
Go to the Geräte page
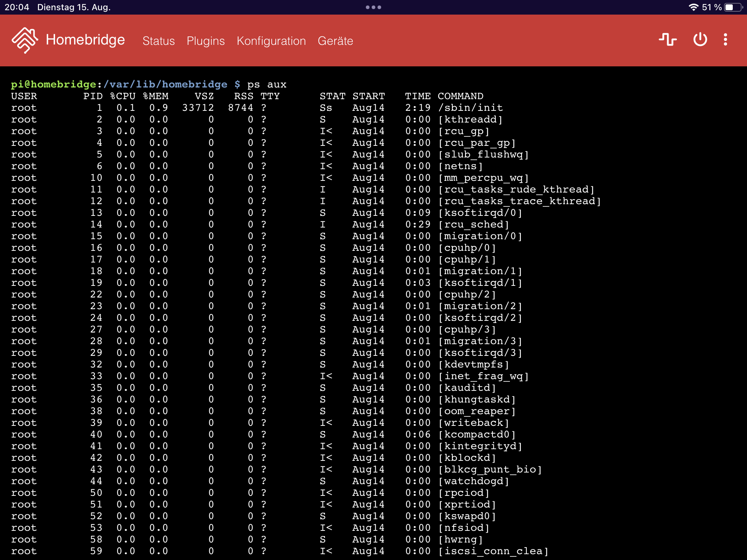(335, 41)
